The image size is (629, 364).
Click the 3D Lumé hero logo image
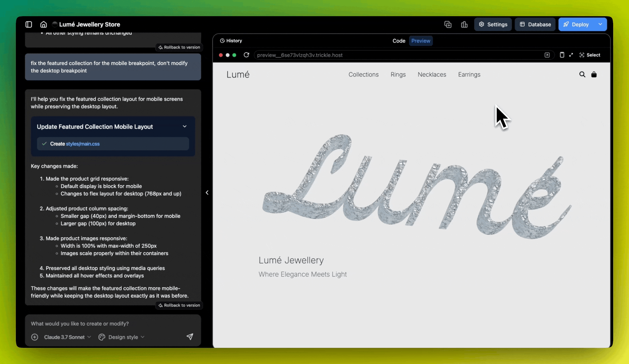pos(417,186)
